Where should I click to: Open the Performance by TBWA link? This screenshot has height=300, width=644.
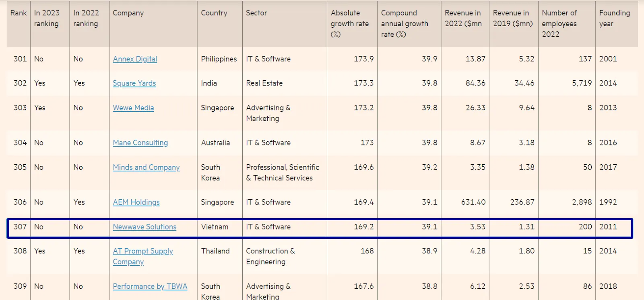[x=150, y=286]
